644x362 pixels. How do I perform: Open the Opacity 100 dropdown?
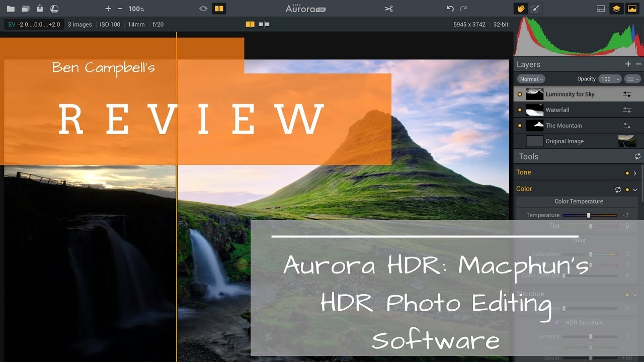(x=609, y=79)
